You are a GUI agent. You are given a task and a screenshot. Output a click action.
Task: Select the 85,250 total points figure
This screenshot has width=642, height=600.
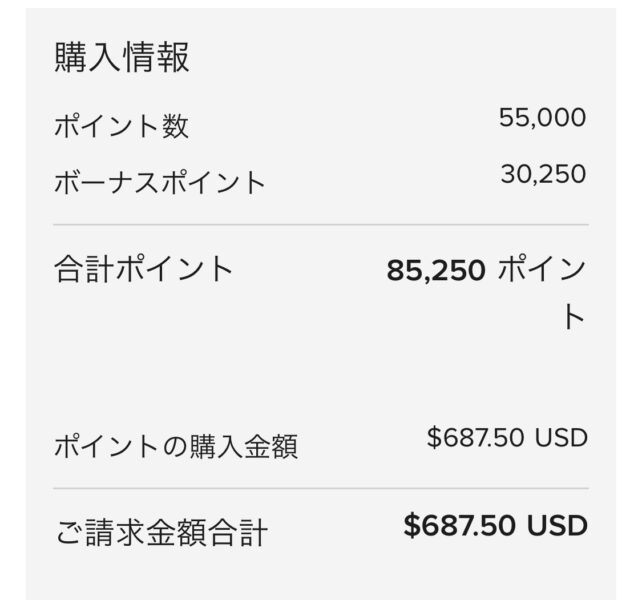[436, 271]
